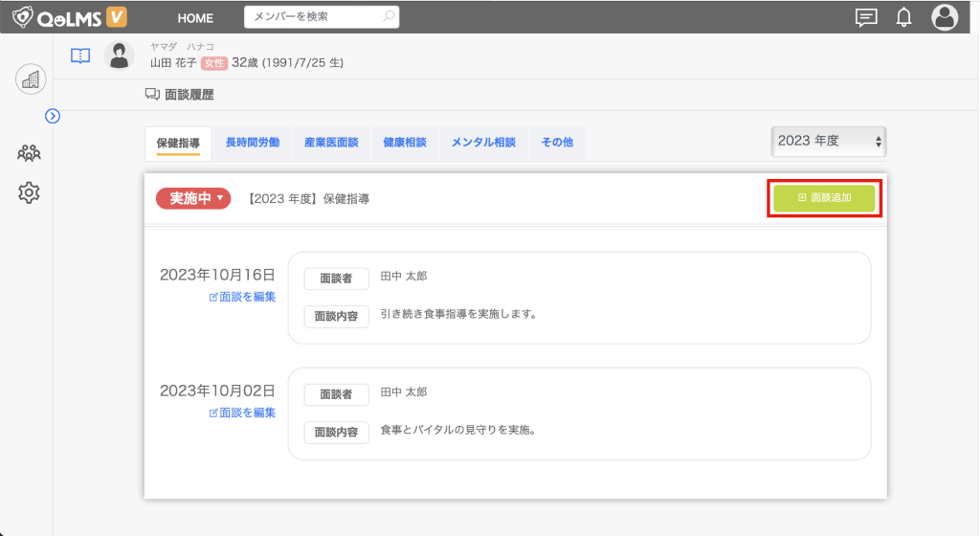Click the QOLMS logo in header
Screen dimensions: 980x536
pyautogui.click(x=70, y=17)
